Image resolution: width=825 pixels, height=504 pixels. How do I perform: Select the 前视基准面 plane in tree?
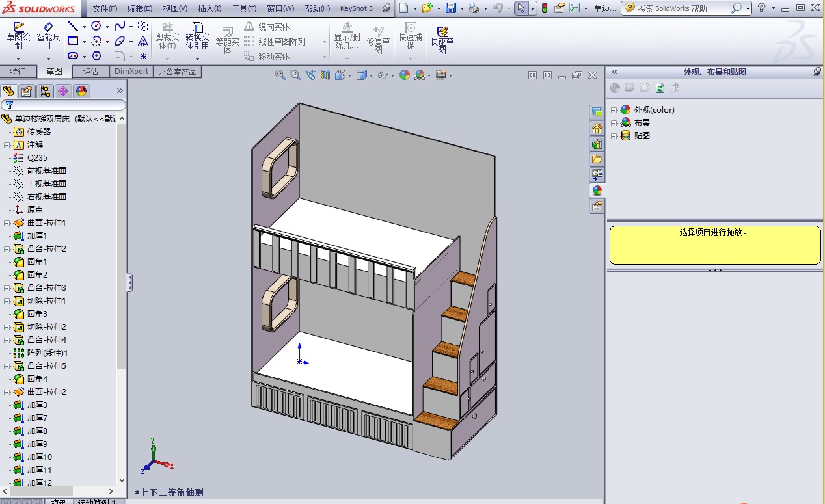coord(46,171)
